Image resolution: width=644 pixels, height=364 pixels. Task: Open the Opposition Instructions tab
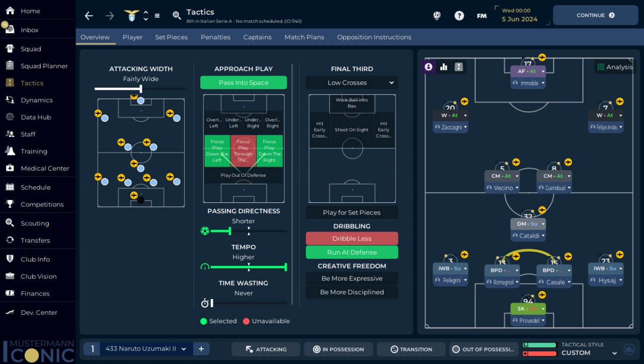click(x=374, y=37)
